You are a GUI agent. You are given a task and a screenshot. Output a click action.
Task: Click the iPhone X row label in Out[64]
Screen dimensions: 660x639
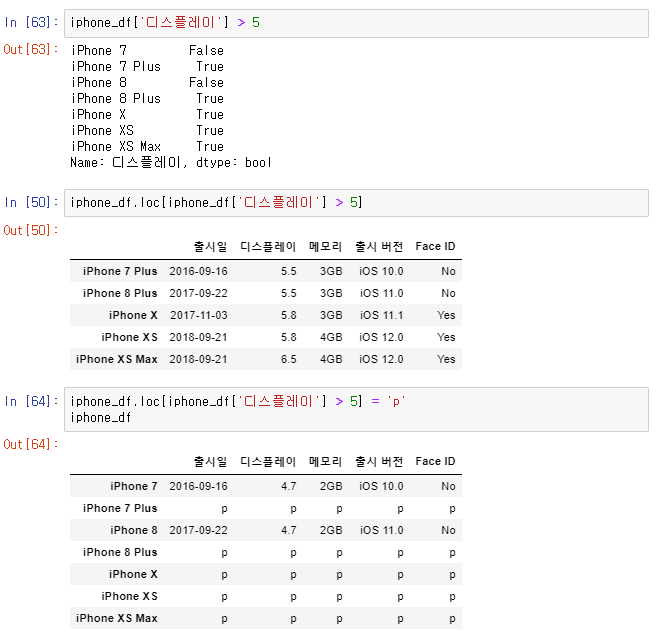click(x=133, y=574)
